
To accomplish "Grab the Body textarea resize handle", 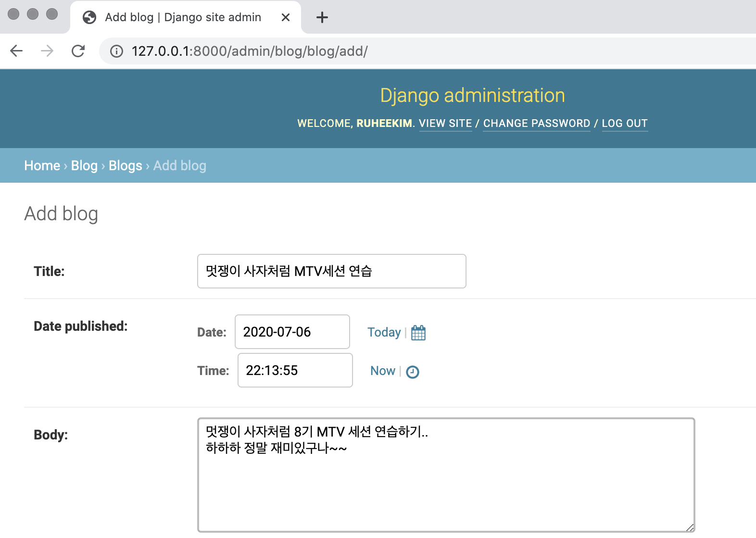I will click(x=690, y=527).
